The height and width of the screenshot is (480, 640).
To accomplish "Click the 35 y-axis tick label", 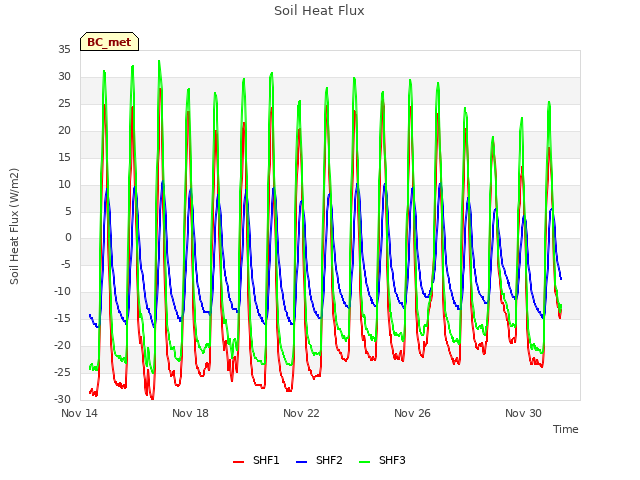I will point(64,49).
